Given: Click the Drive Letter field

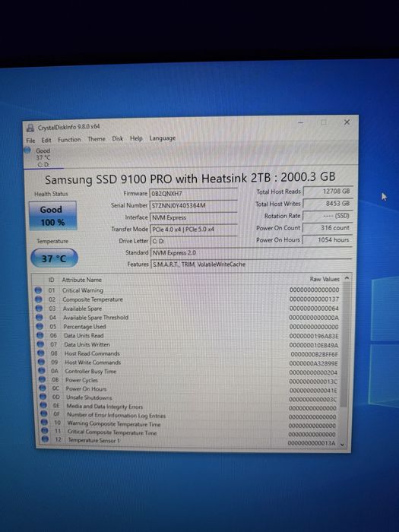Looking at the screenshot, I should pos(193,241).
